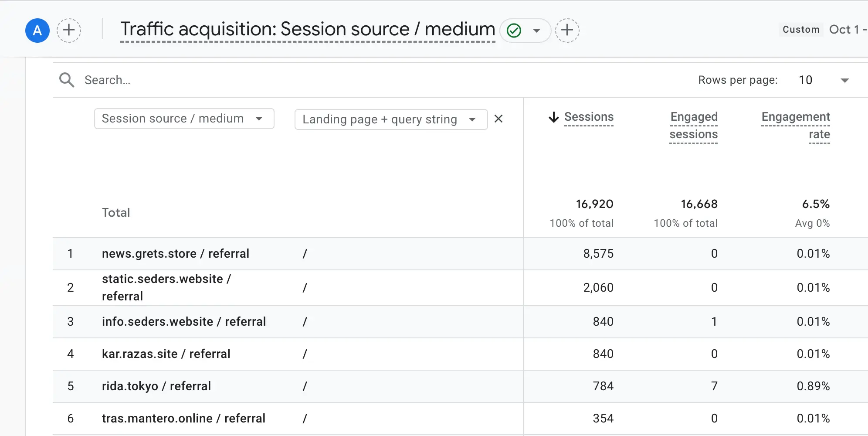Screen dimensions: 868x436
Task: Sort by Engagement rate column header
Action: (795, 126)
